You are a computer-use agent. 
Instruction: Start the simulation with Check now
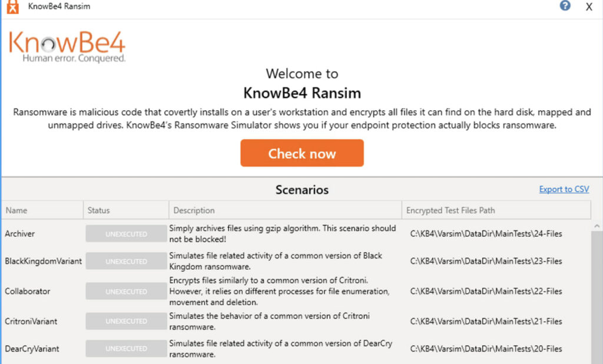[x=302, y=153]
